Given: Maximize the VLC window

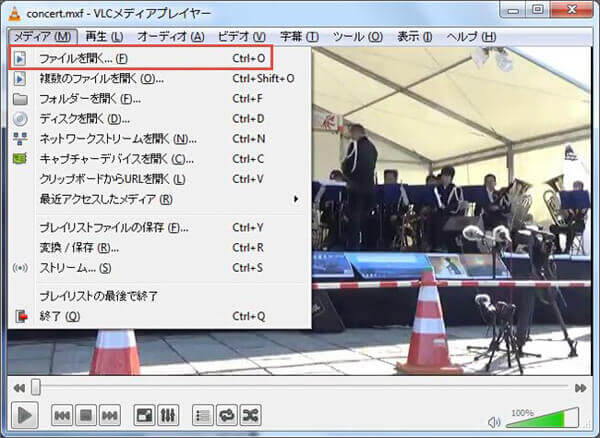Looking at the screenshot, I should pos(538,10).
